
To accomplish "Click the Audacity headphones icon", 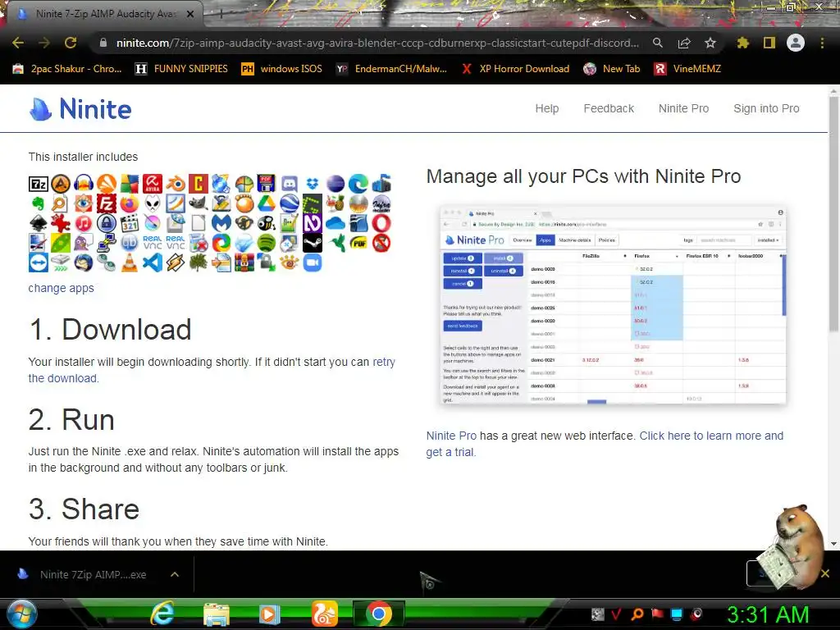I will click(x=84, y=185).
